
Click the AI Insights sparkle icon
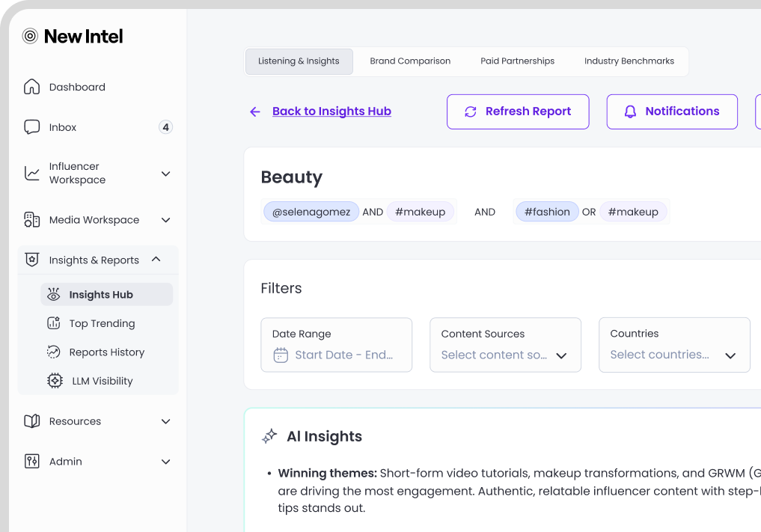click(269, 436)
